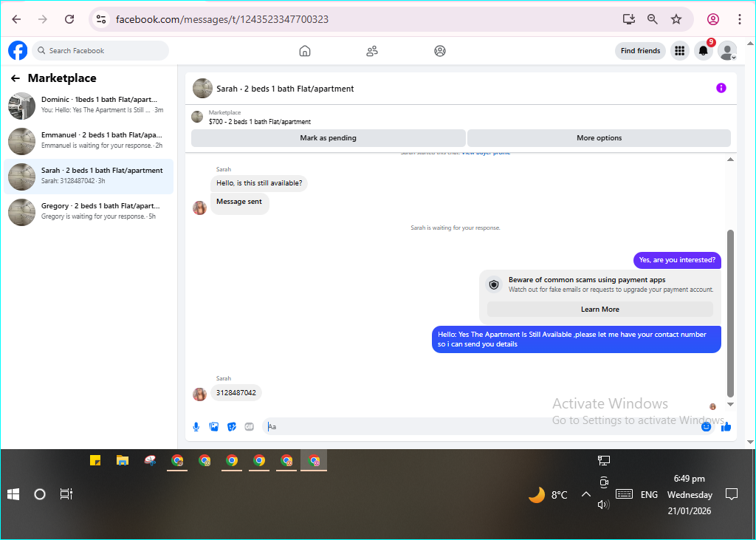Click the listing thumbnail beside $700

(x=197, y=116)
